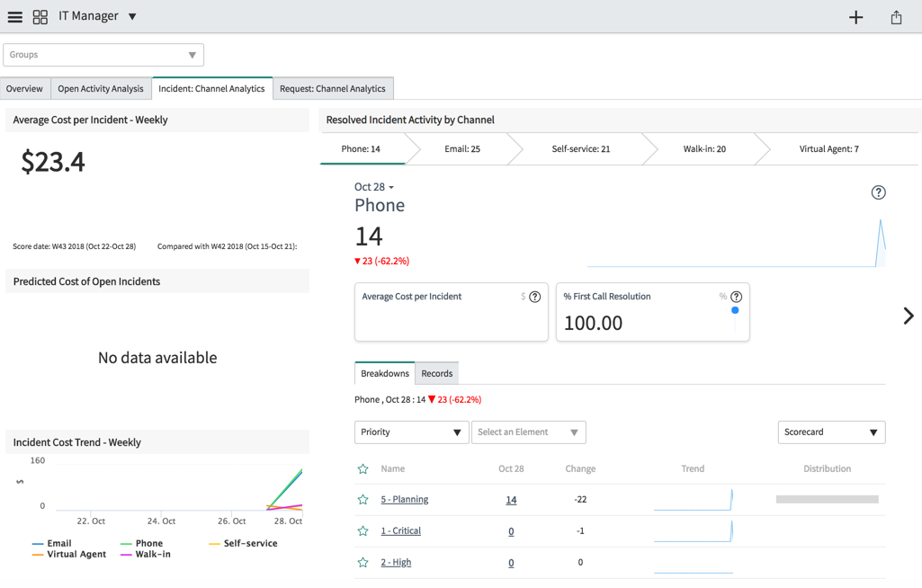This screenshot has height=588, width=922.
Task: Expand the IT Manager dashboard dropdown arrow
Action: click(x=132, y=16)
